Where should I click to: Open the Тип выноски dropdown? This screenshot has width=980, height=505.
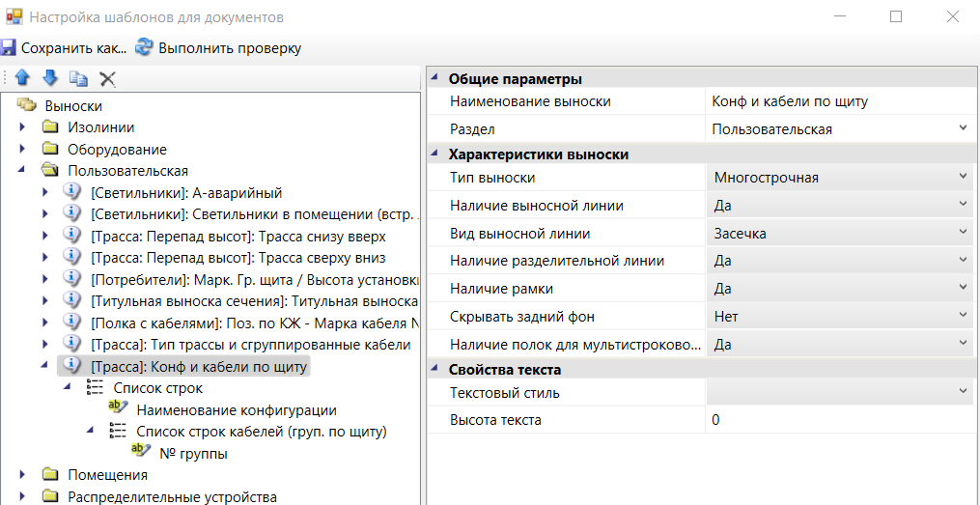(x=963, y=178)
